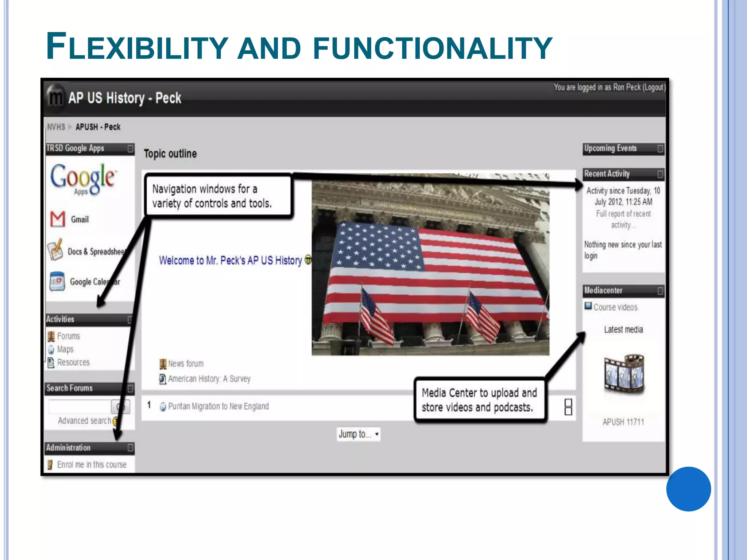Open Puritan Migration to New England link

[218, 406]
